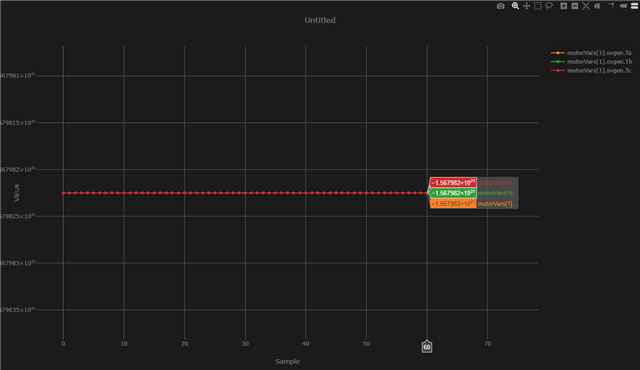The width and height of the screenshot is (640, 370).
Task: Click x-axis tick label 0
Action: [x=63, y=344]
